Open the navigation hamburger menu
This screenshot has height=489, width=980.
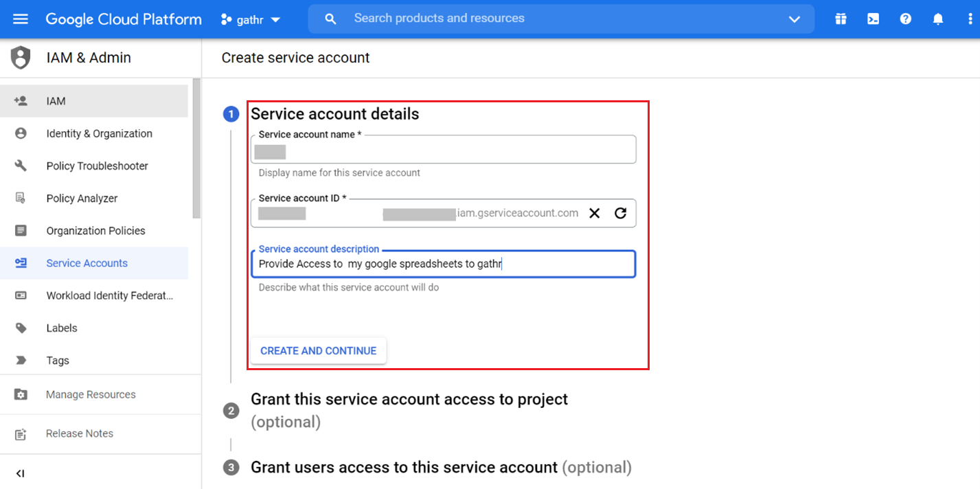[x=20, y=19]
